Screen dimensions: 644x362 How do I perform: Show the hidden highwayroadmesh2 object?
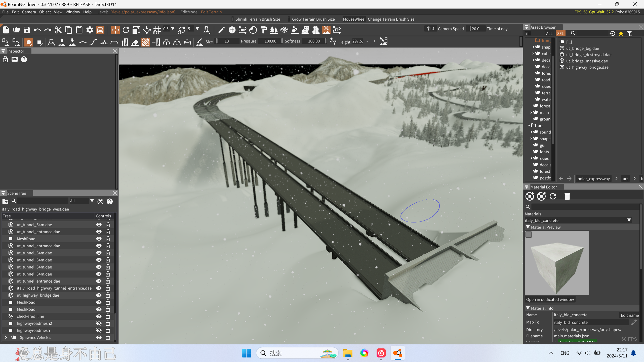[x=99, y=323]
